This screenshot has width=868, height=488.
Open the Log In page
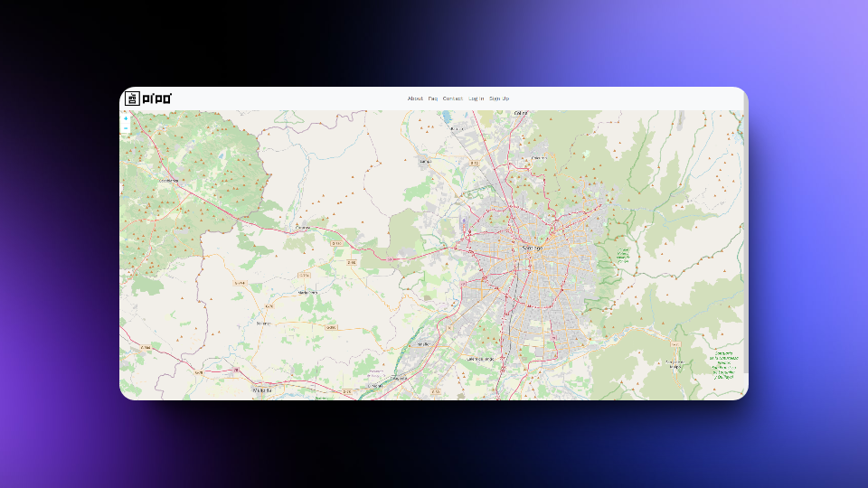476,99
